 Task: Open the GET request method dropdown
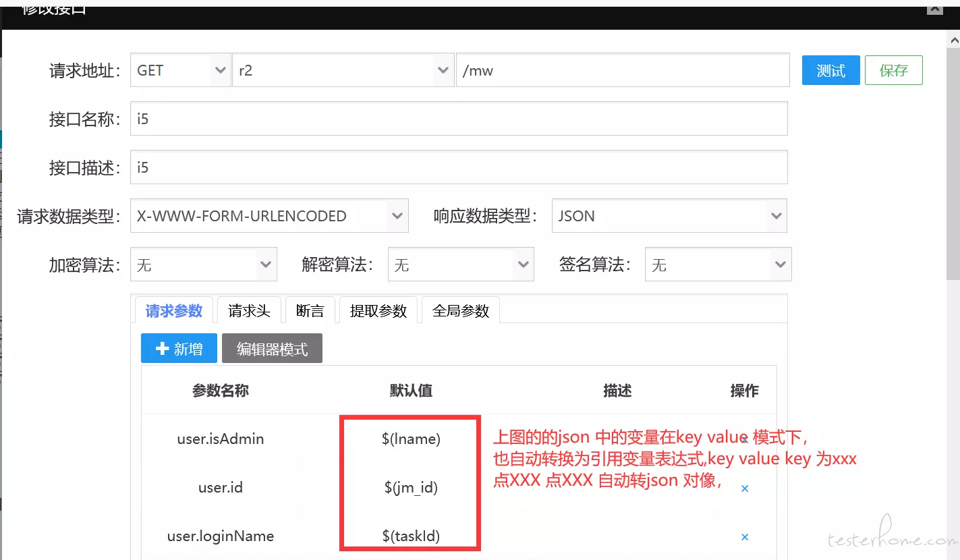click(x=180, y=70)
